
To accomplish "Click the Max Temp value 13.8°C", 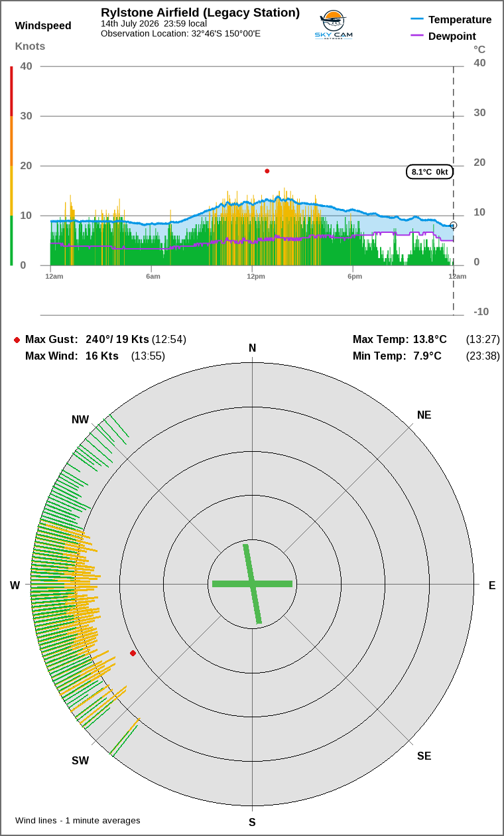I will [x=430, y=339].
